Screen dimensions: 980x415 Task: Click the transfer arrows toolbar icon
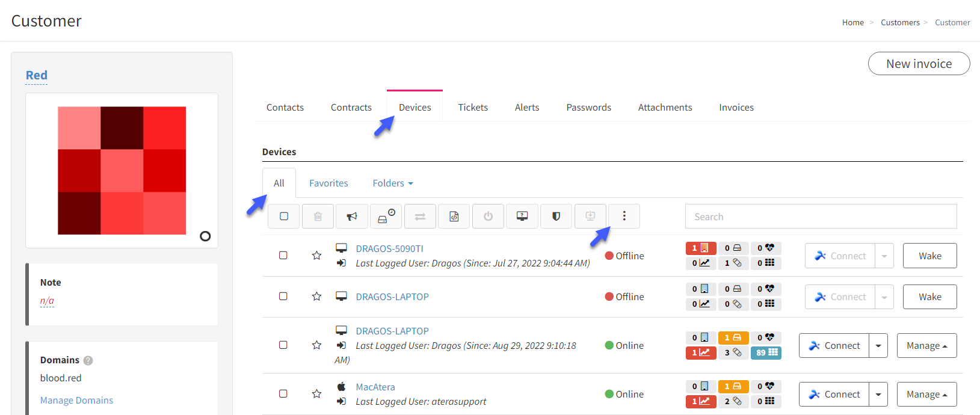[x=420, y=217]
